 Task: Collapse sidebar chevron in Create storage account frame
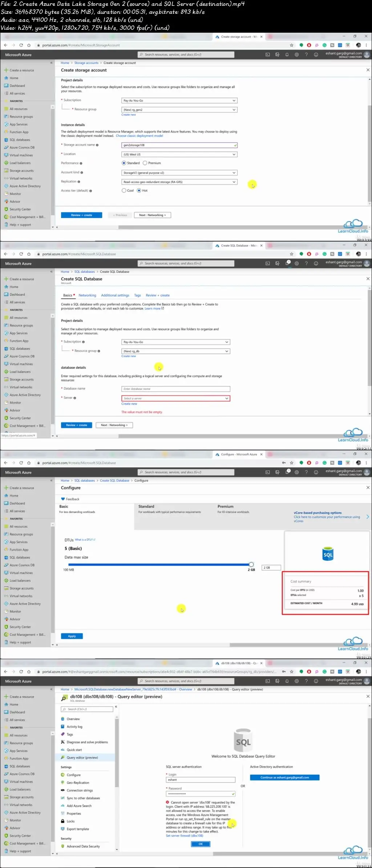pos(52,63)
